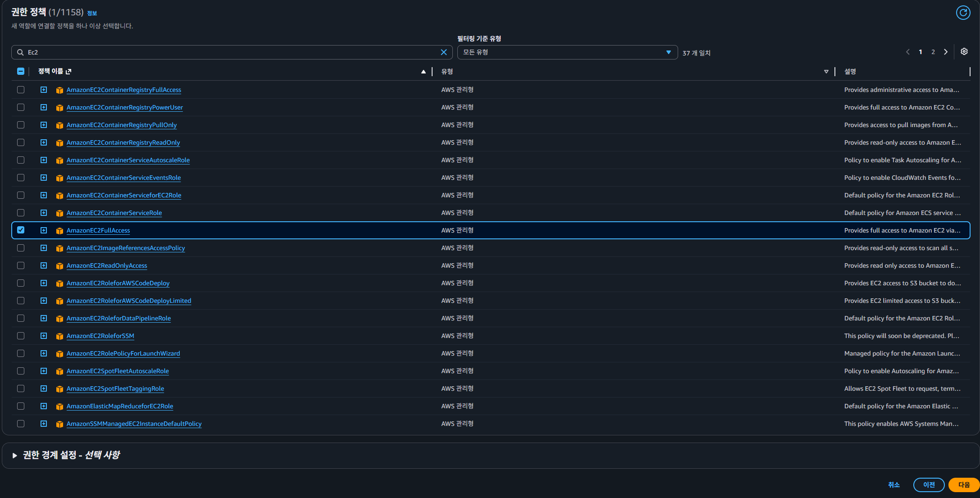
Task: Clear the Ec2 search text
Action: coord(444,52)
